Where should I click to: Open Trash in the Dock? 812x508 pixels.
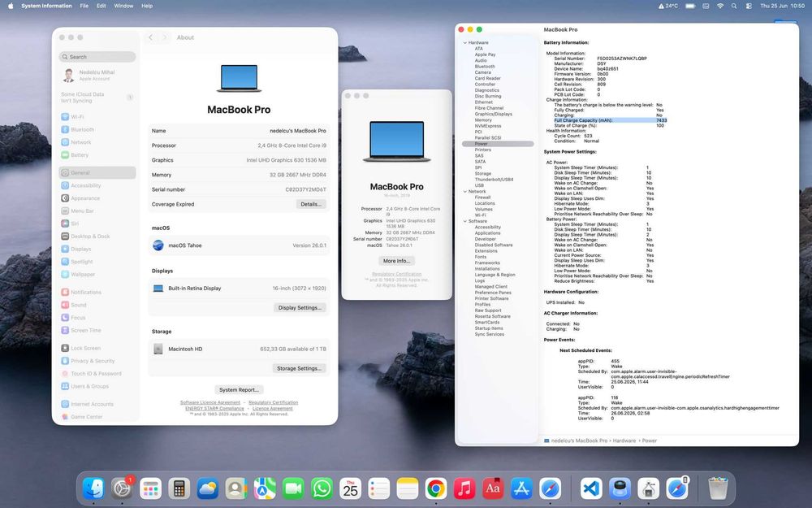point(719,488)
